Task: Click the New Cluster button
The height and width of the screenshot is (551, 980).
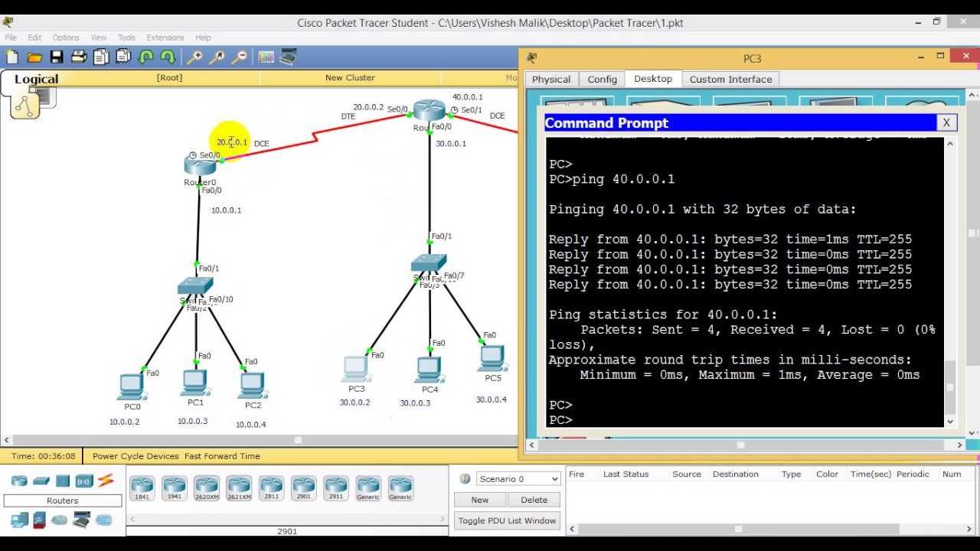Action: coord(350,77)
